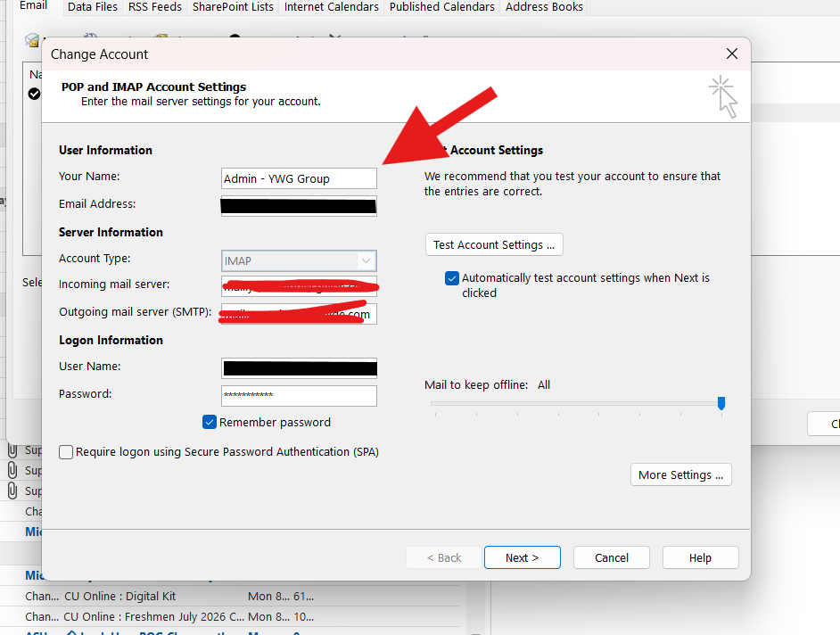The height and width of the screenshot is (635, 840).
Task: Click the New account envelope icon in Account Settings
Action: [x=32, y=39]
